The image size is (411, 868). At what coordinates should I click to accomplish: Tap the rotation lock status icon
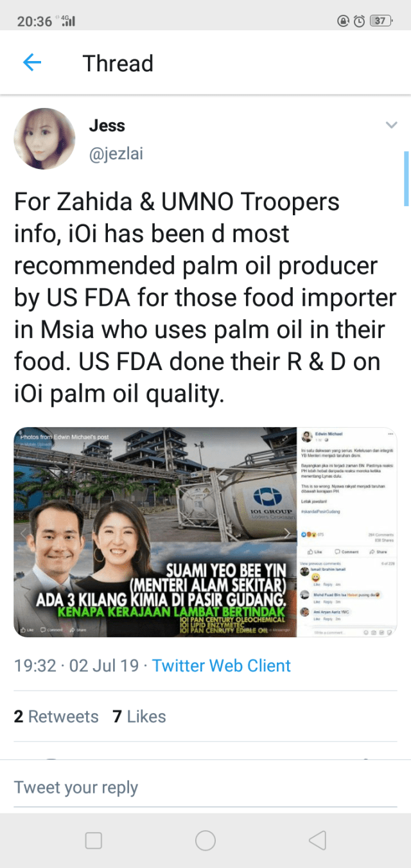344,21
